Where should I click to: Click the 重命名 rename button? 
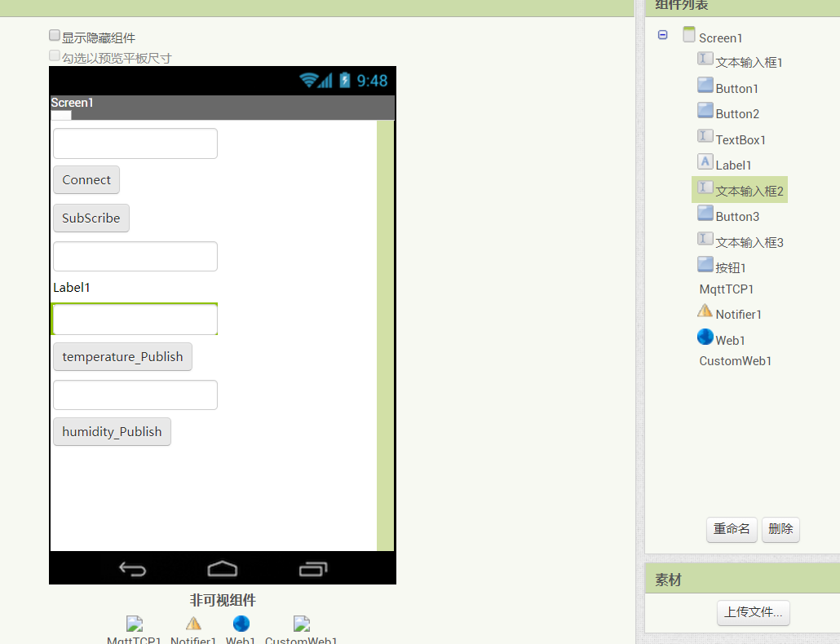(732, 529)
